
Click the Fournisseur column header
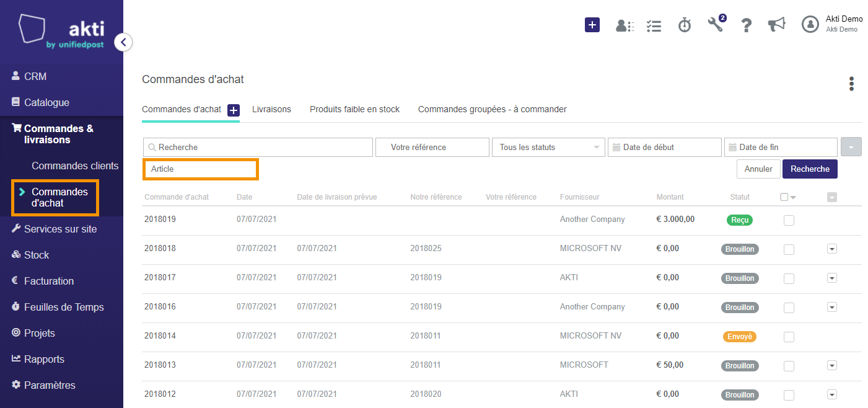coord(580,197)
